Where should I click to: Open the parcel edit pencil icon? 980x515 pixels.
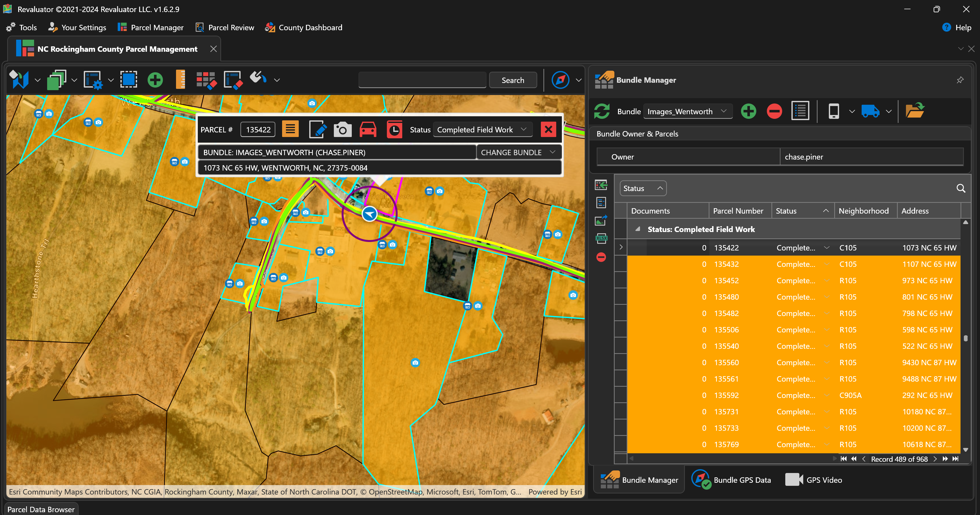tap(317, 130)
